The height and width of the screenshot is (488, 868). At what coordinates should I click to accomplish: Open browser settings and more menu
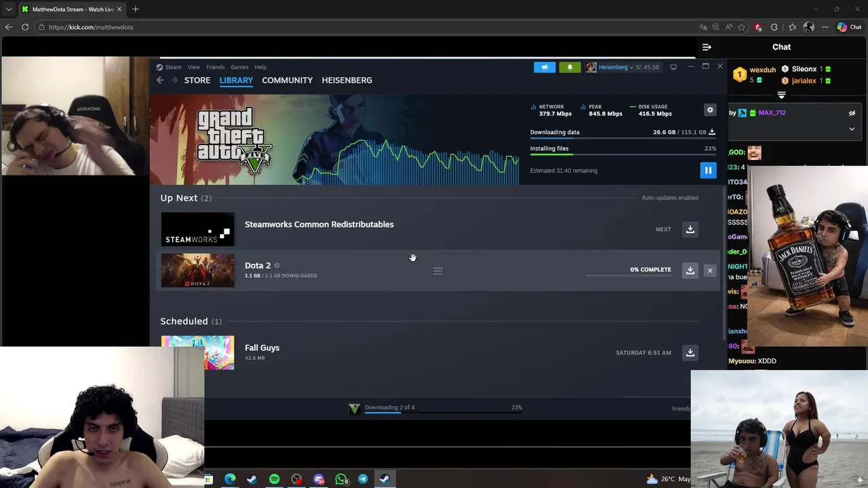pos(825,27)
